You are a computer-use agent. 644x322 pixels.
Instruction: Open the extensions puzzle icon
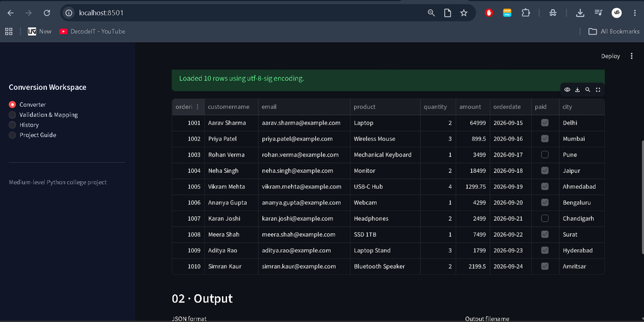(x=526, y=13)
